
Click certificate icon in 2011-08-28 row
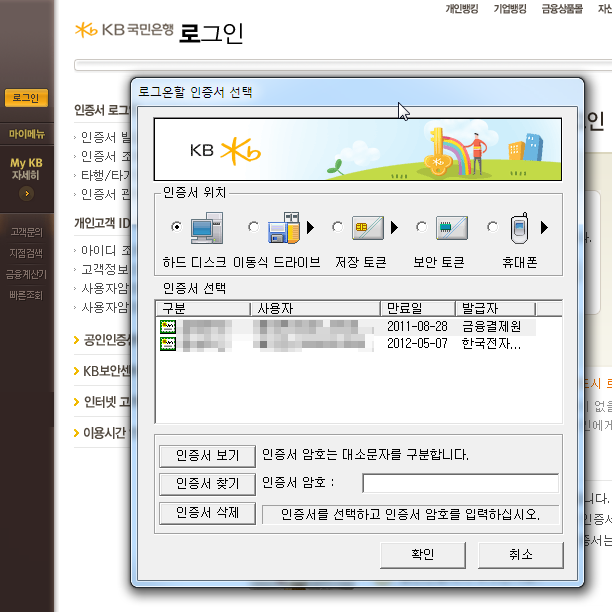168,327
